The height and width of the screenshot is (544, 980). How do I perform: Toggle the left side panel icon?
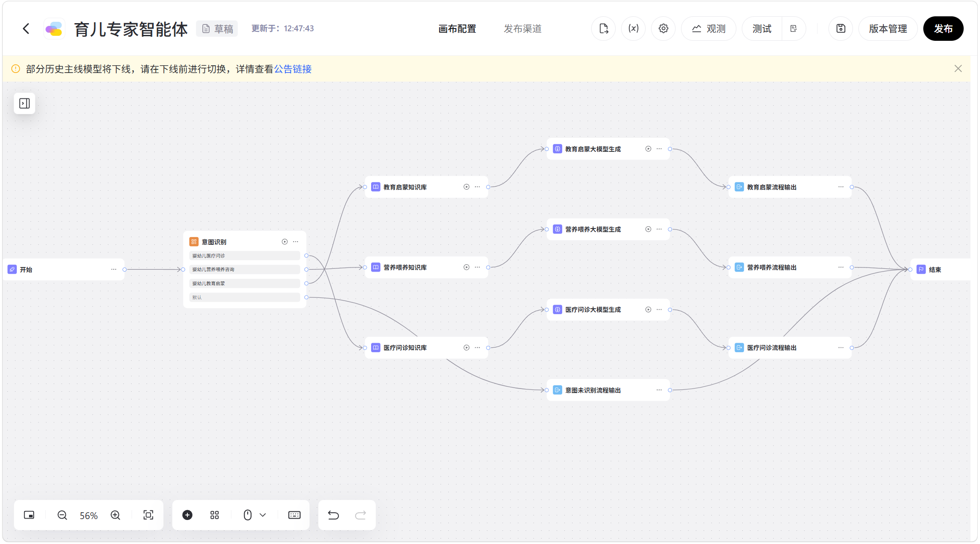click(24, 103)
